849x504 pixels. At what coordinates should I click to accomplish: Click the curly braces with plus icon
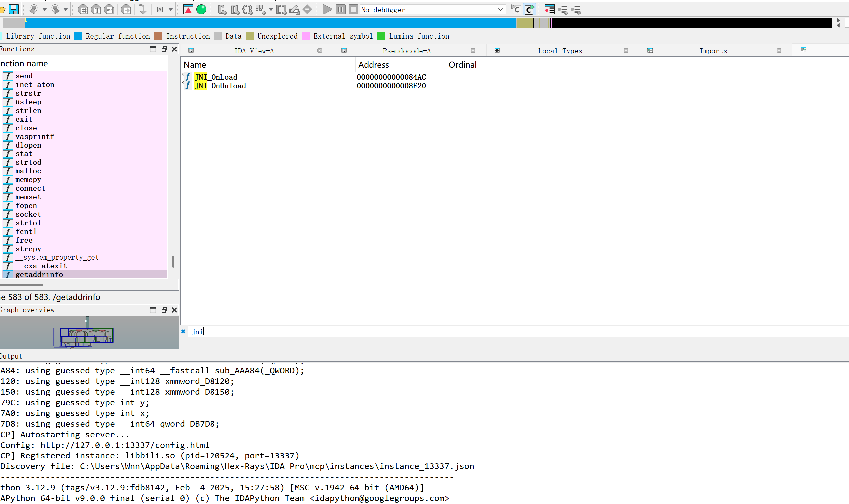[247, 10]
